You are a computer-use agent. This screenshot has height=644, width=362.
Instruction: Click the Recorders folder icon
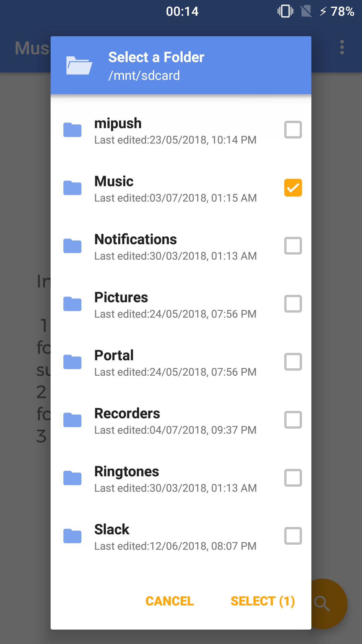(x=72, y=420)
